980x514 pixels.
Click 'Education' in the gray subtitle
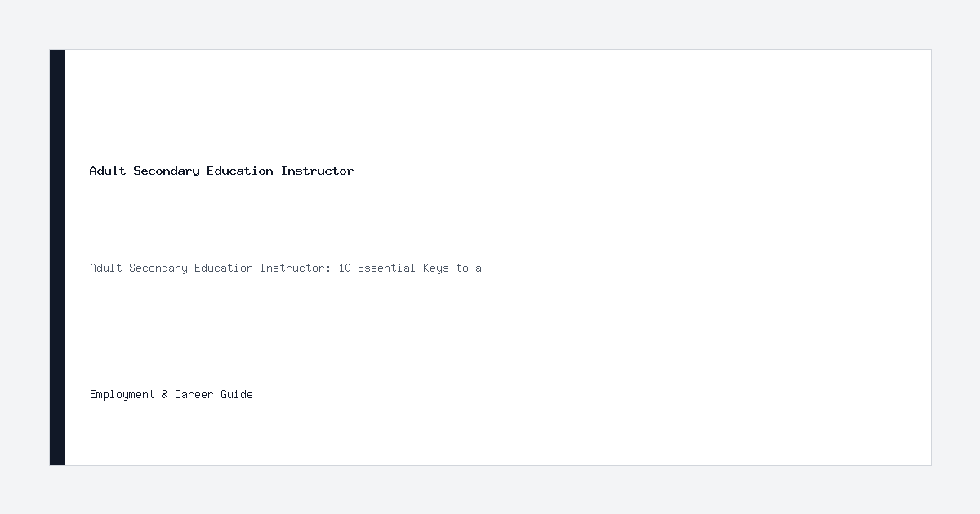(x=224, y=268)
